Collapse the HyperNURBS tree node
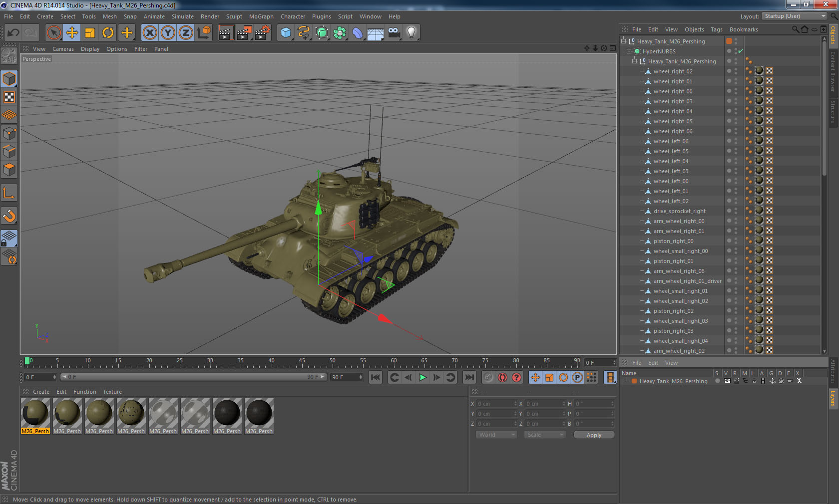This screenshot has width=839, height=504. click(629, 51)
